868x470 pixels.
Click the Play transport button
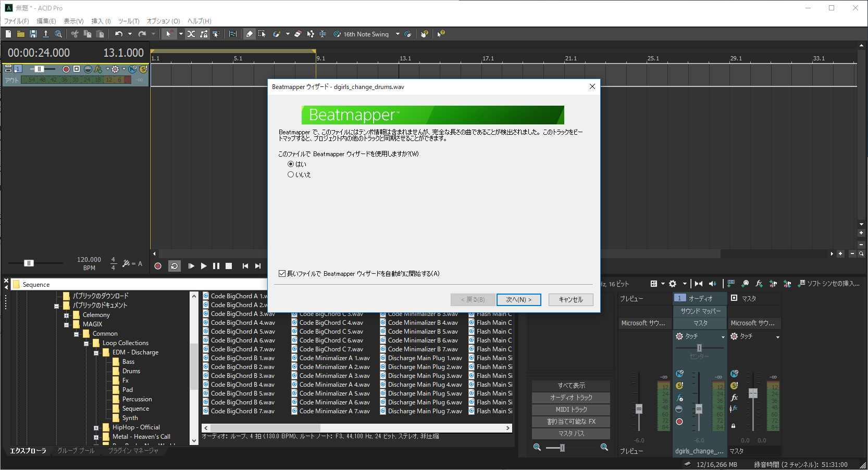(x=204, y=266)
